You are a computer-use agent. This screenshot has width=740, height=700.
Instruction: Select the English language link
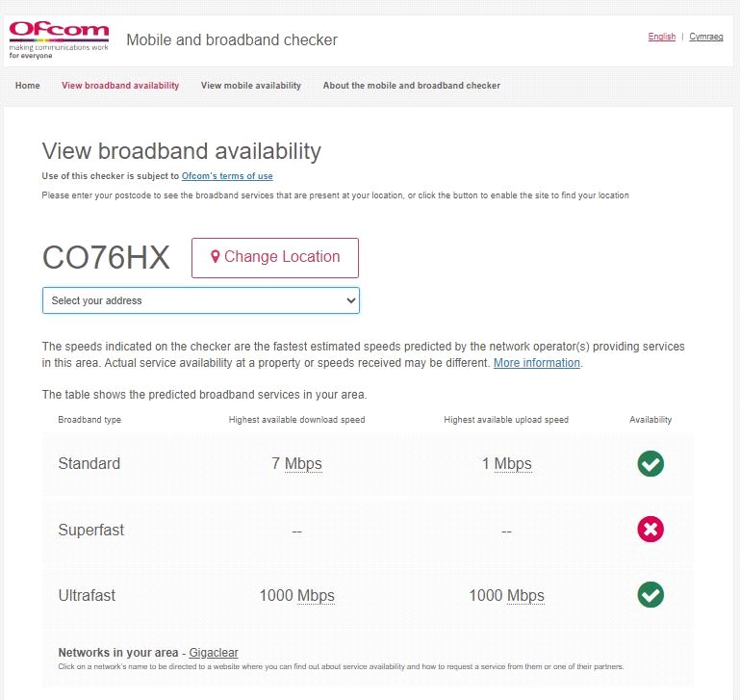point(662,37)
